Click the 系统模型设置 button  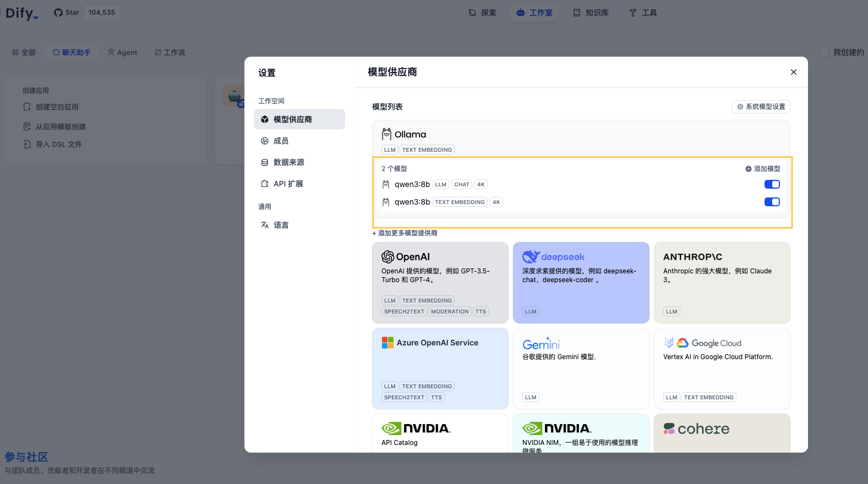(761, 107)
